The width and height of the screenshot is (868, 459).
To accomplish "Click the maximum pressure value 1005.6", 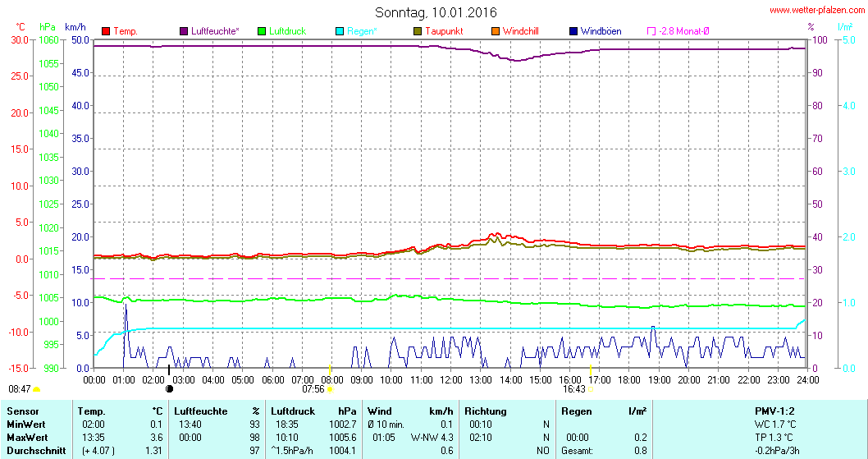I will click(x=343, y=438).
